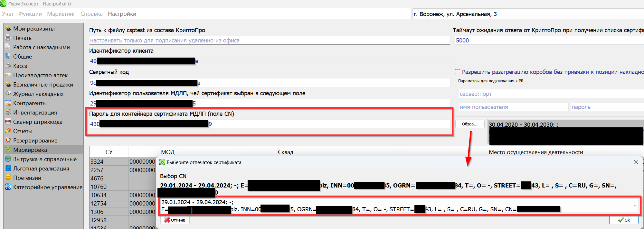Click the Отчеты icon in sidebar
Viewport: 644px width, 229px height.
click(x=8, y=131)
